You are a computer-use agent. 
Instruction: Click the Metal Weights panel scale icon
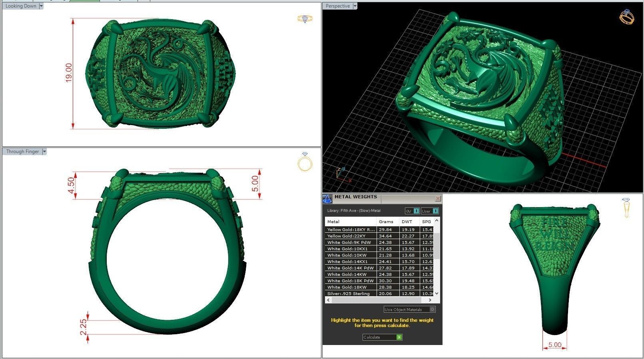click(327, 199)
